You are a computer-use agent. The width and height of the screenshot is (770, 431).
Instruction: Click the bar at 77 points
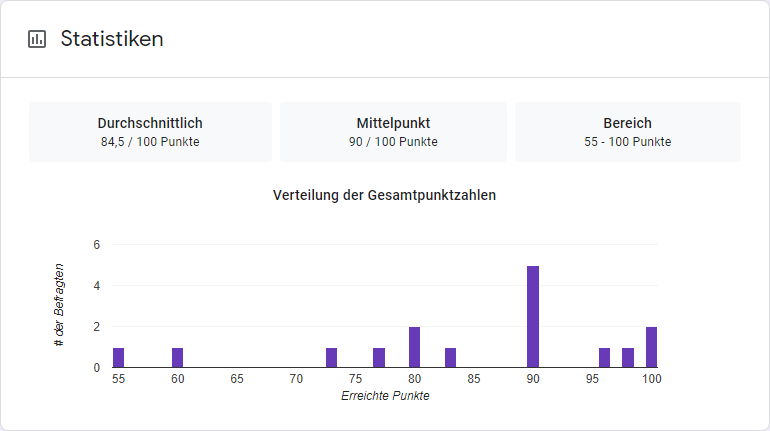click(379, 358)
